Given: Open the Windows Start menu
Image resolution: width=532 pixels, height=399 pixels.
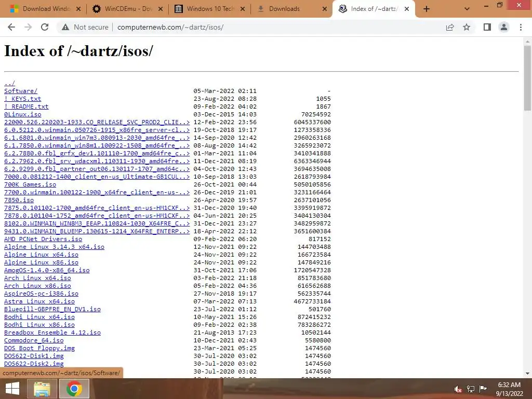Looking at the screenshot, I should 12,389.
